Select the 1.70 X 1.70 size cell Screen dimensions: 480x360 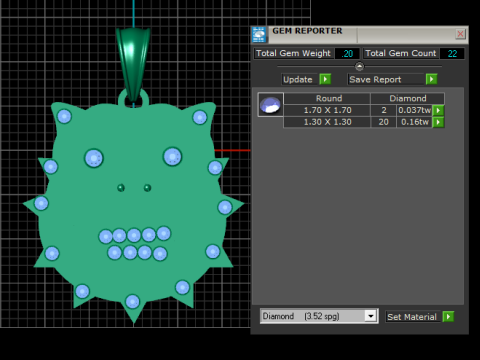tap(327, 110)
